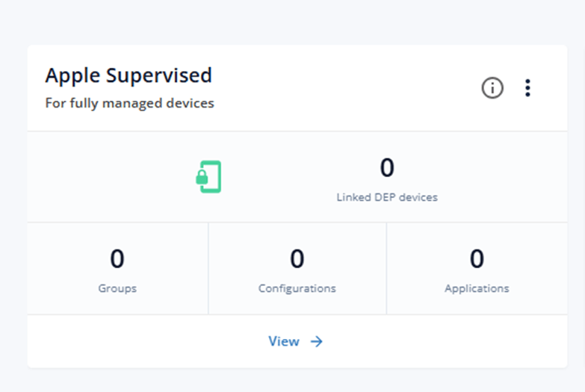Open the Groups tile
The height and width of the screenshot is (392, 585).
(x=117, y=269)
